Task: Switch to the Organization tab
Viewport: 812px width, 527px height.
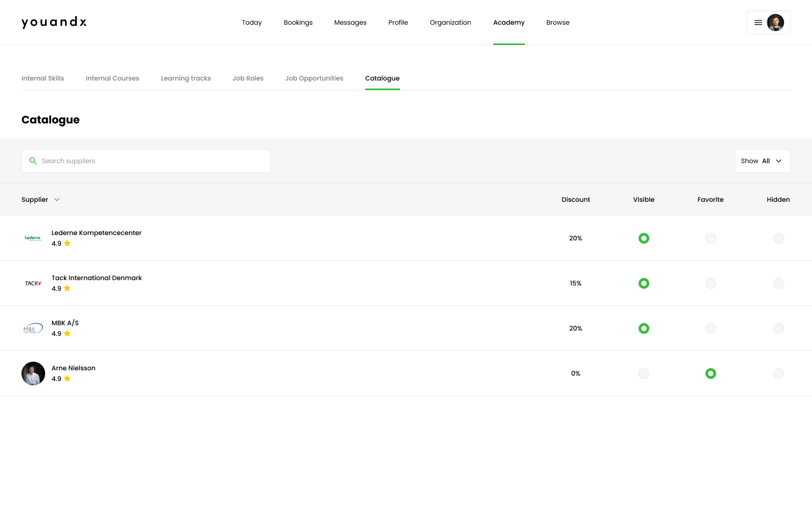Action: tap(451, 23)
